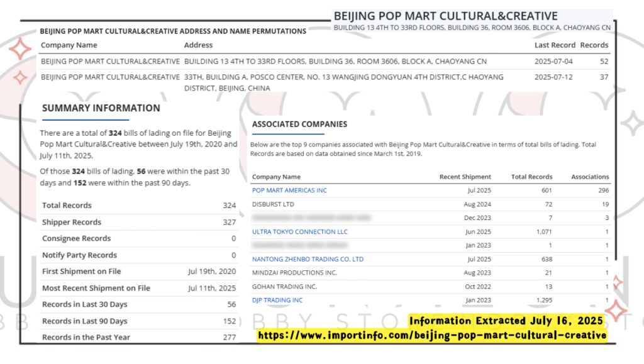Click the Recent Shipment column header
Viewport: 644px width, 364px height.
[465, 177]
